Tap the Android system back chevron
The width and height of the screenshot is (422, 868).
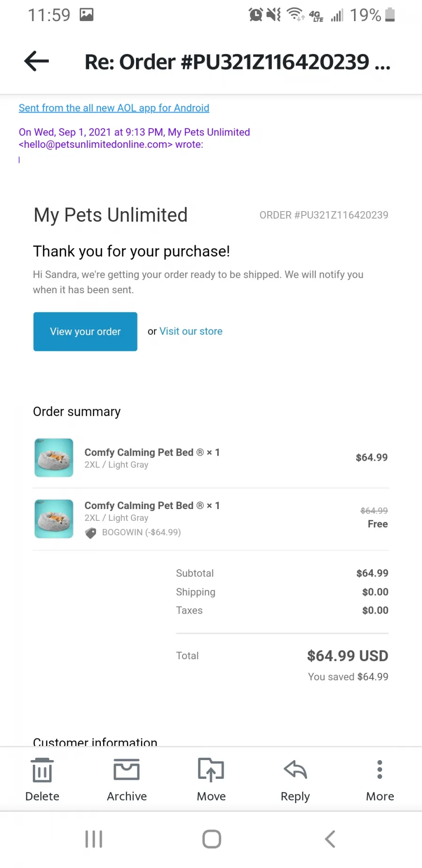(330, 839)
